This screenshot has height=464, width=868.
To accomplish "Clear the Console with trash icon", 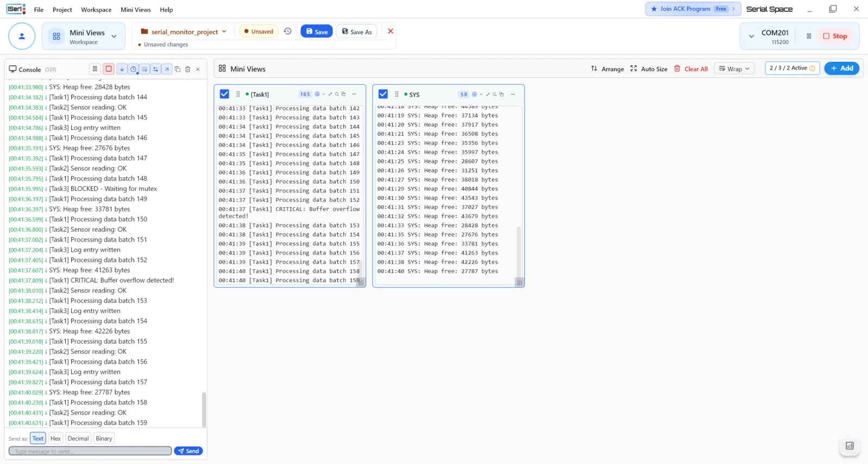I will point(188,69).
